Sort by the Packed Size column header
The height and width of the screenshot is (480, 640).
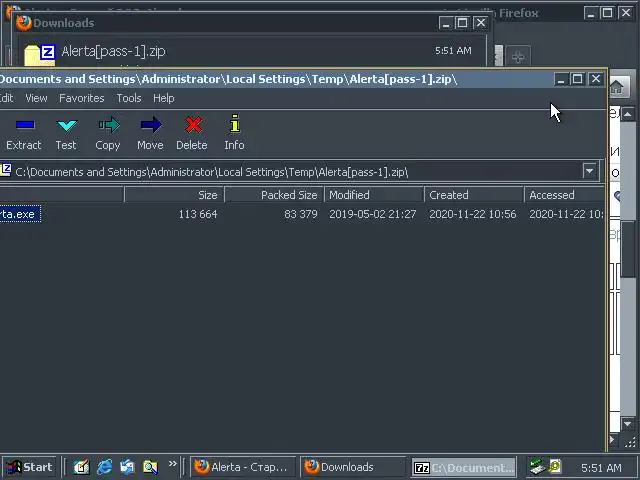(274, 195)
